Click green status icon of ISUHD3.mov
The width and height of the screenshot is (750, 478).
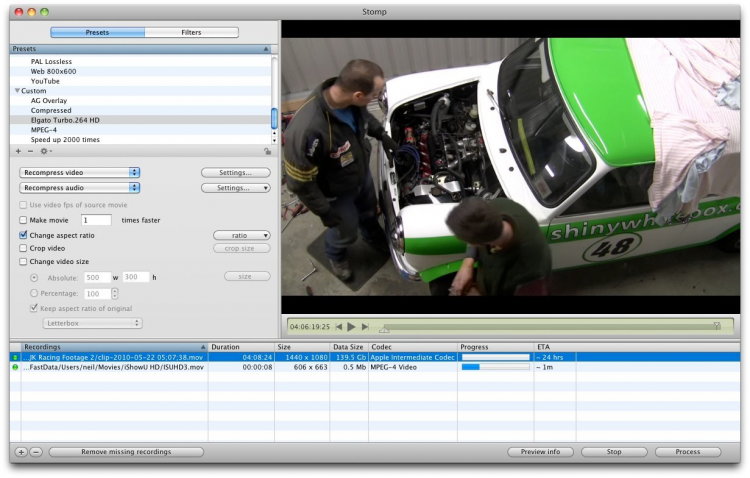(15, 367)
